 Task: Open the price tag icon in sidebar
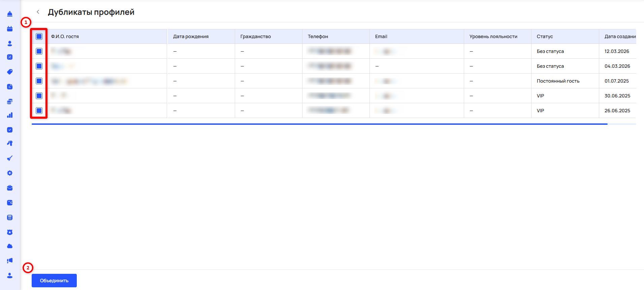point(10,72)
